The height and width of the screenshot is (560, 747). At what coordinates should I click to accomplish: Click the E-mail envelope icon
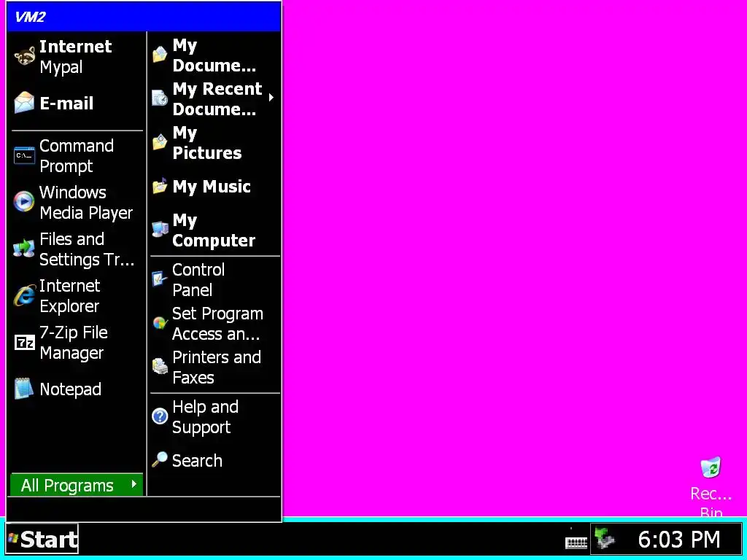pos(24,103)
